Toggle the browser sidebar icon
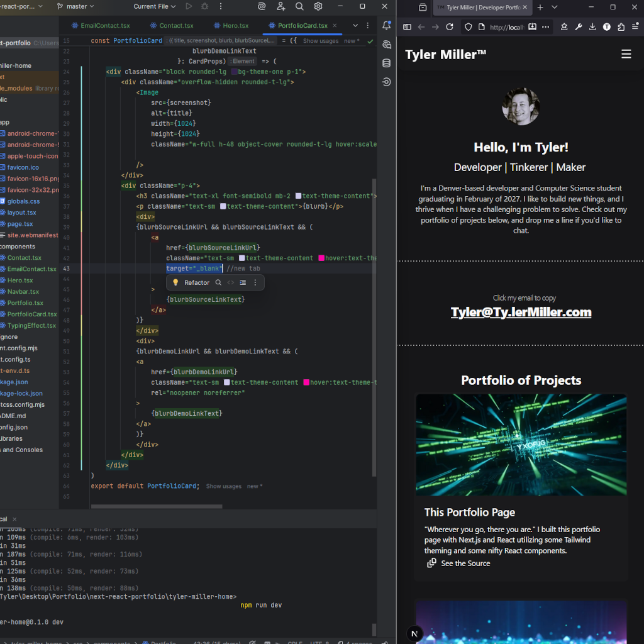The width and height of the screenshot is (644, 644). (407, 26)
